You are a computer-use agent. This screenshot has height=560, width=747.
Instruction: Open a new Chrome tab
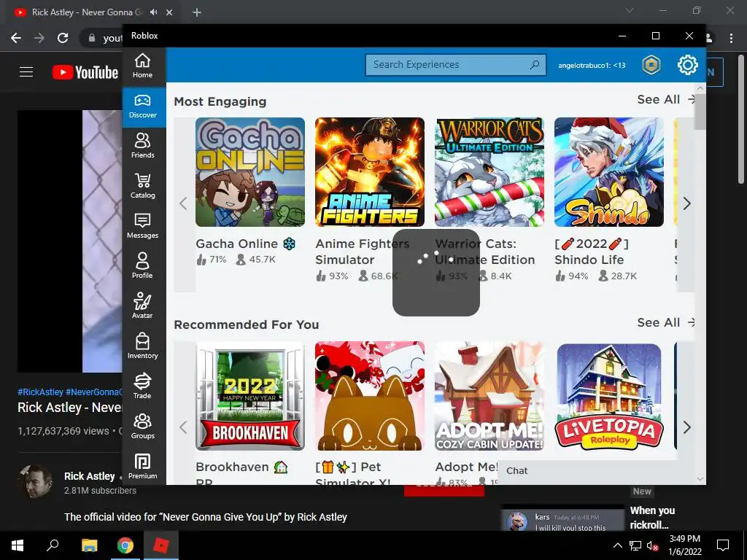(197, 12)
